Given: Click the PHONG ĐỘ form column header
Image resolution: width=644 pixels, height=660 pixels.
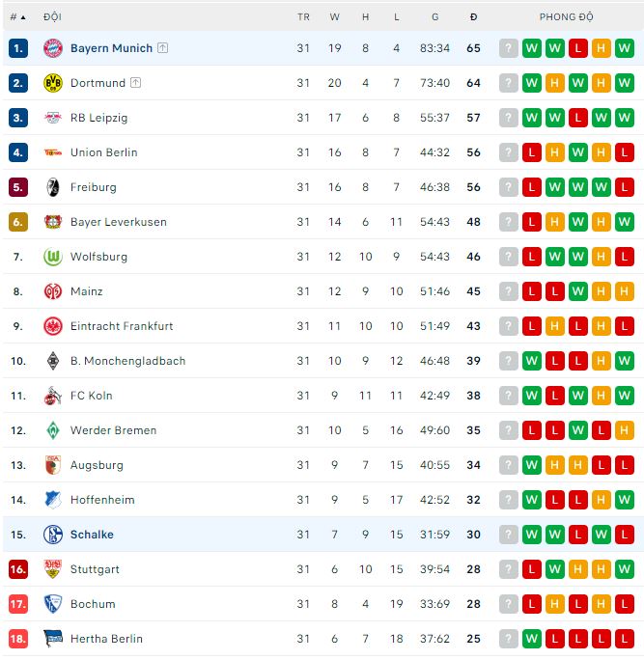Looking at the screenshot, I should 567,17.
